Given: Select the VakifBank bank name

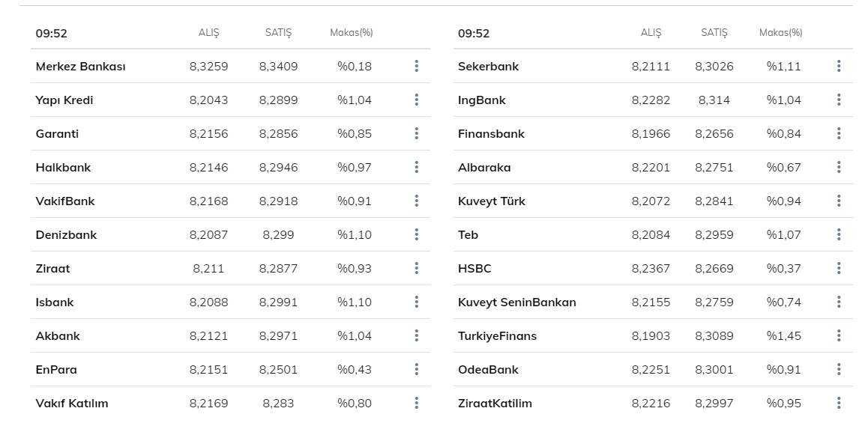Looking at the screenshot, I should (x=65, y=201).
